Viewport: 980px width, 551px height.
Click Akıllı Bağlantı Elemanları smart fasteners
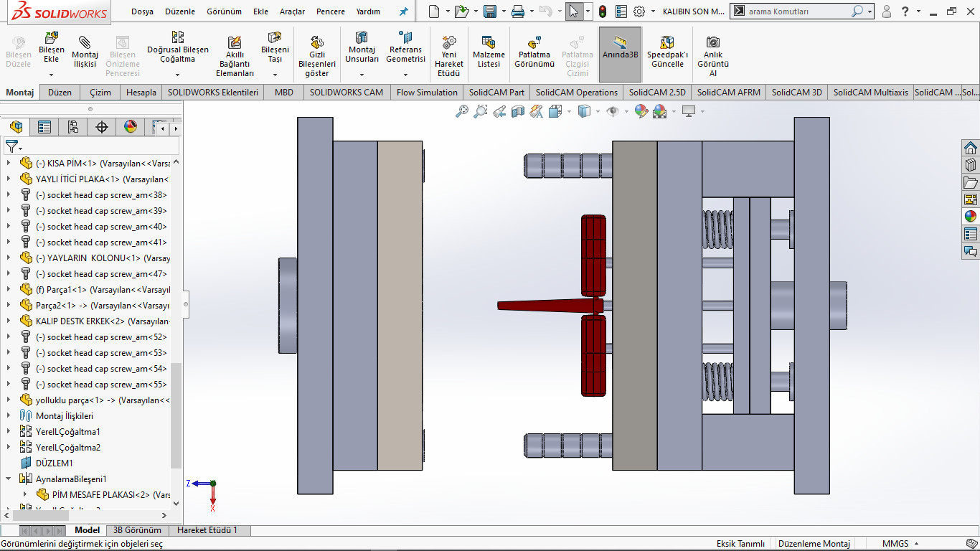point(235,57)
